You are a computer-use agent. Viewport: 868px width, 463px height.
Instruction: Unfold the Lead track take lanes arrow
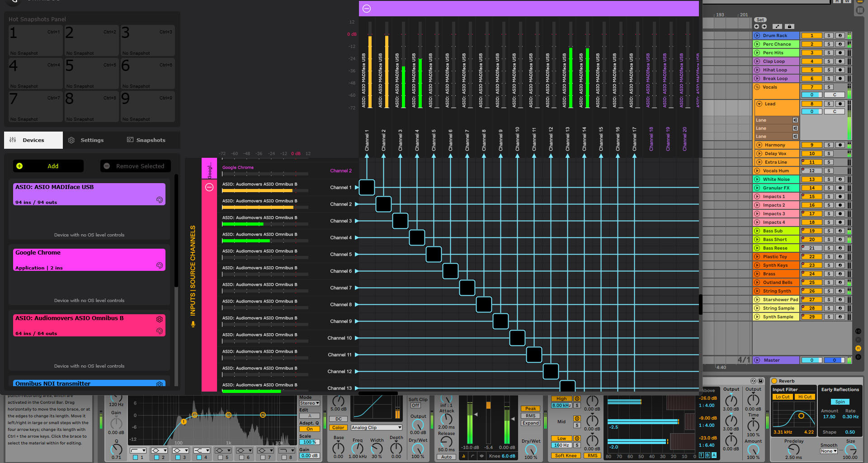pyautogui.click(x=759, y=104)
